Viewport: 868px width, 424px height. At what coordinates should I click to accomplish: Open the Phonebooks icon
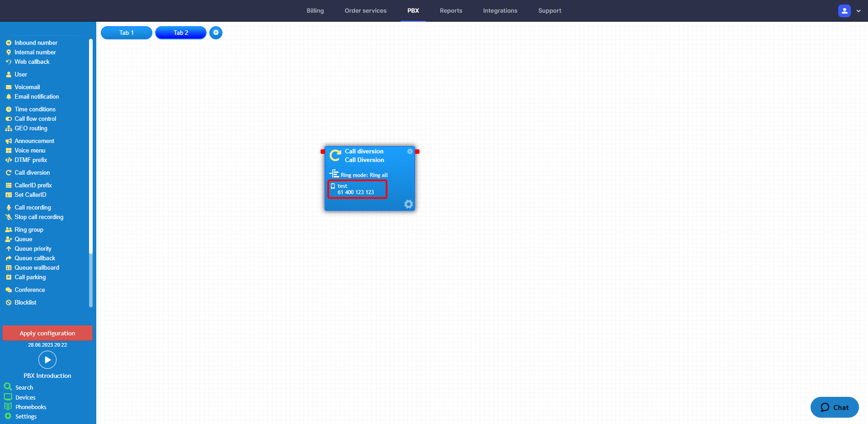coord(8,406)
